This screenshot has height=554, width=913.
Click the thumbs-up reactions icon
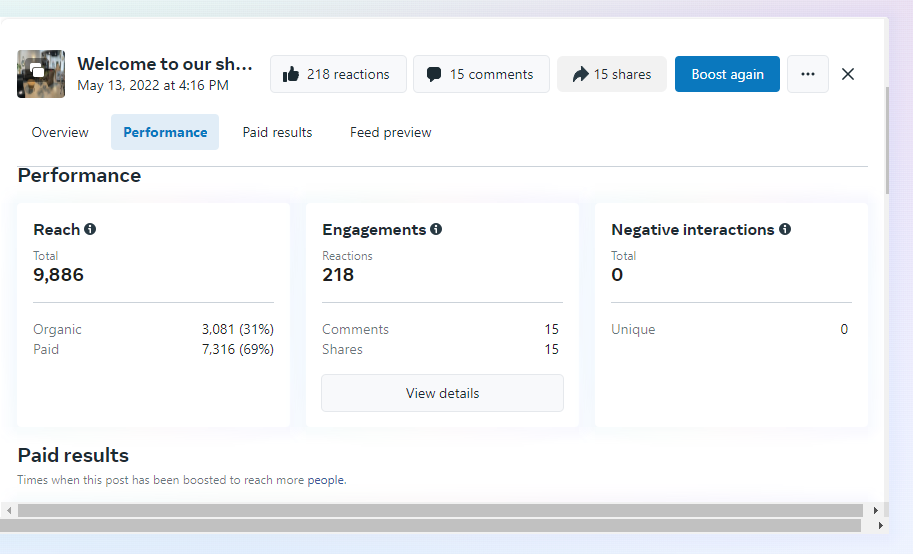[291, 74]
